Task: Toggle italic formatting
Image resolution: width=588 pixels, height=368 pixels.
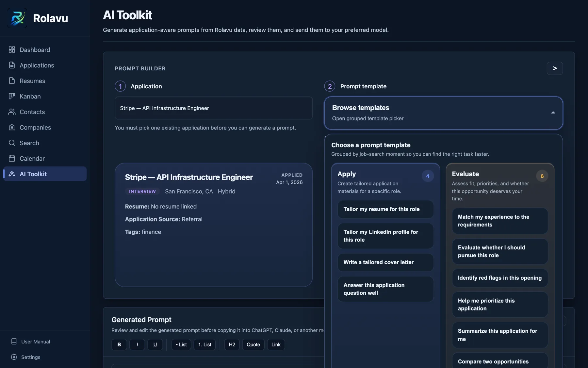Action: 137,344
